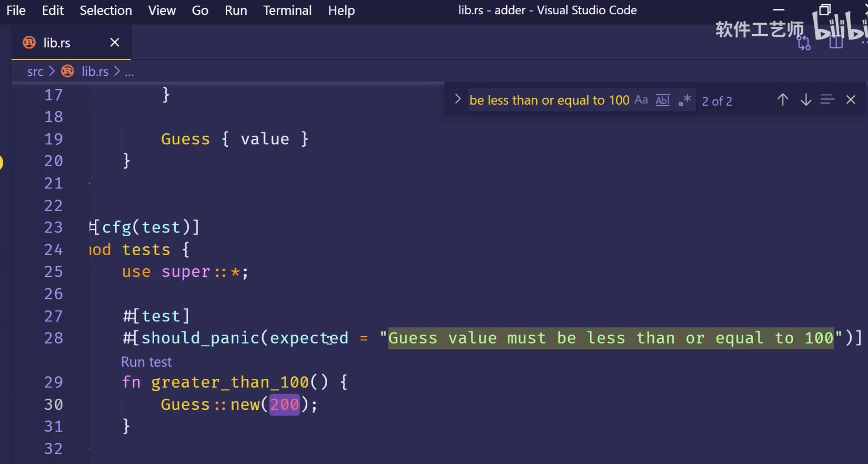Viewport: 868px width, 464px height.
Task: Open Changes with the source control icon
Action: (x=804, y=43)
